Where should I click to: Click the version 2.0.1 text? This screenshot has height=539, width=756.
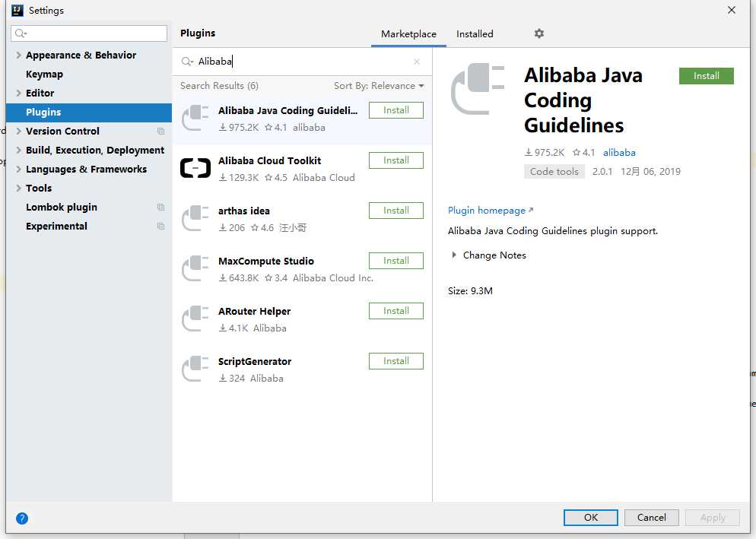point(602,172)
